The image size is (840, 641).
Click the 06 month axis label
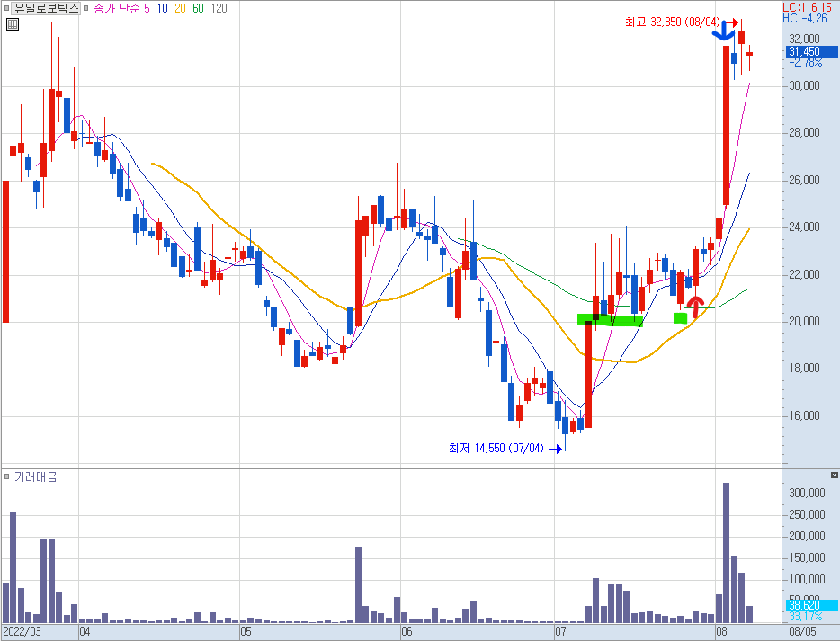(407, 631)
